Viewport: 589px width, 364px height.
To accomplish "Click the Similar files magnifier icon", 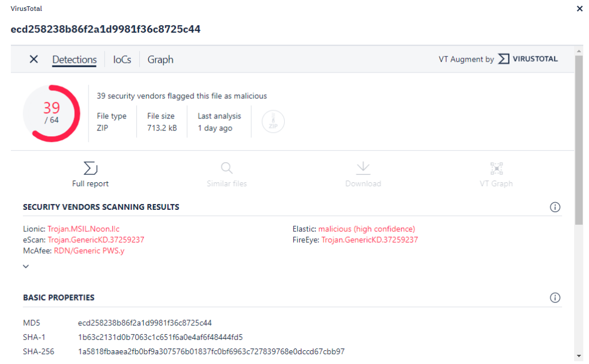I will (227, 167).
